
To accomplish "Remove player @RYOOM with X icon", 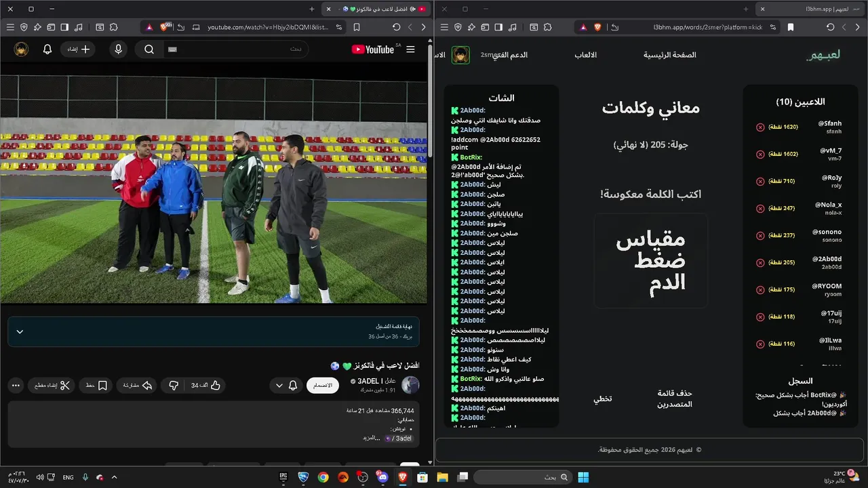I will (760, 290).
